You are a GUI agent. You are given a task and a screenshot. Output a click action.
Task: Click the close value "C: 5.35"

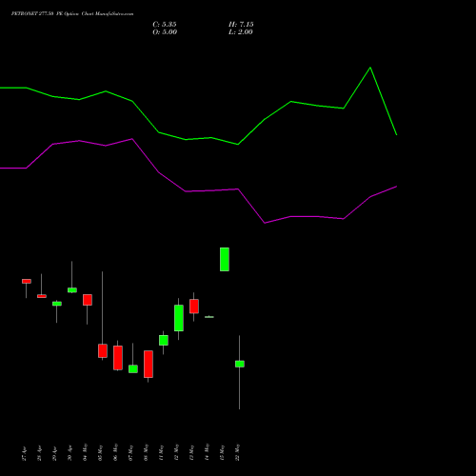tap(165, 25)
